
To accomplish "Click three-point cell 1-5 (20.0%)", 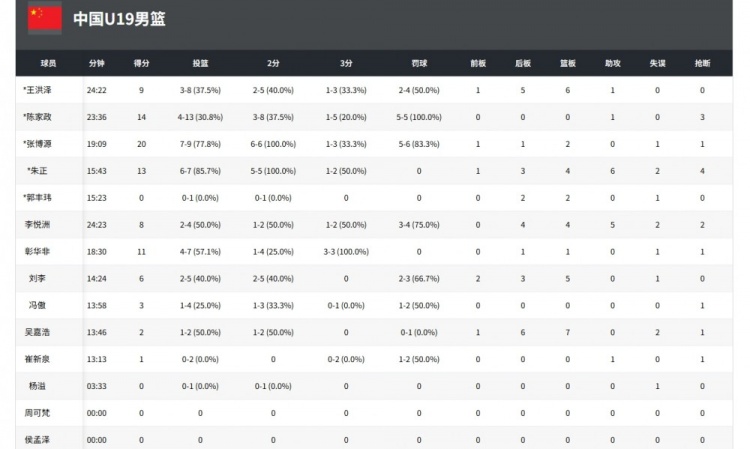I will tap(346, 117).
